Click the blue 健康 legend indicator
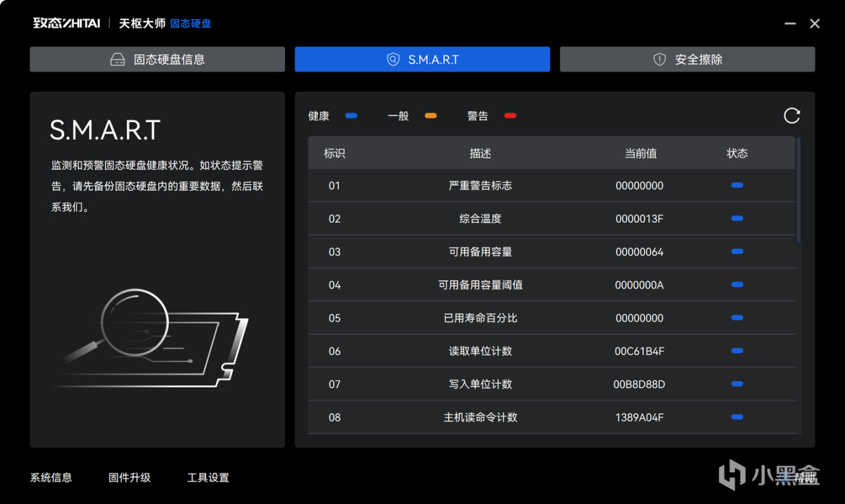 pos(351,116)
